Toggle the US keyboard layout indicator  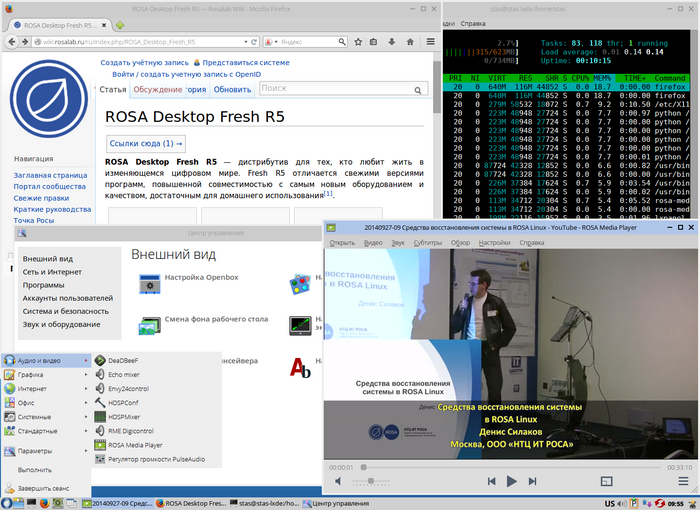click(x=609, y=503)
